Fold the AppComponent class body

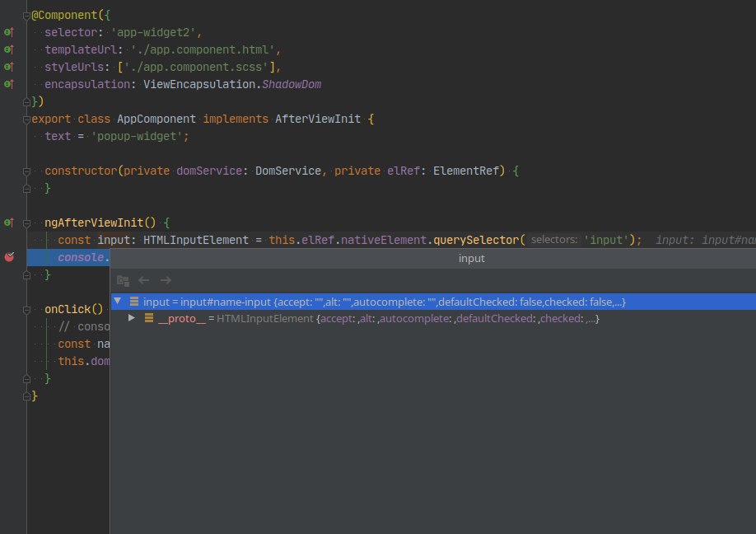(x=26, y=119)
